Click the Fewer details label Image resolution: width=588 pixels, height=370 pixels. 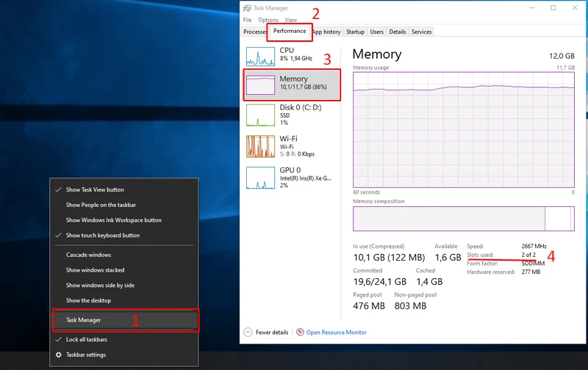pyautogui.click(x=272, y=332)
